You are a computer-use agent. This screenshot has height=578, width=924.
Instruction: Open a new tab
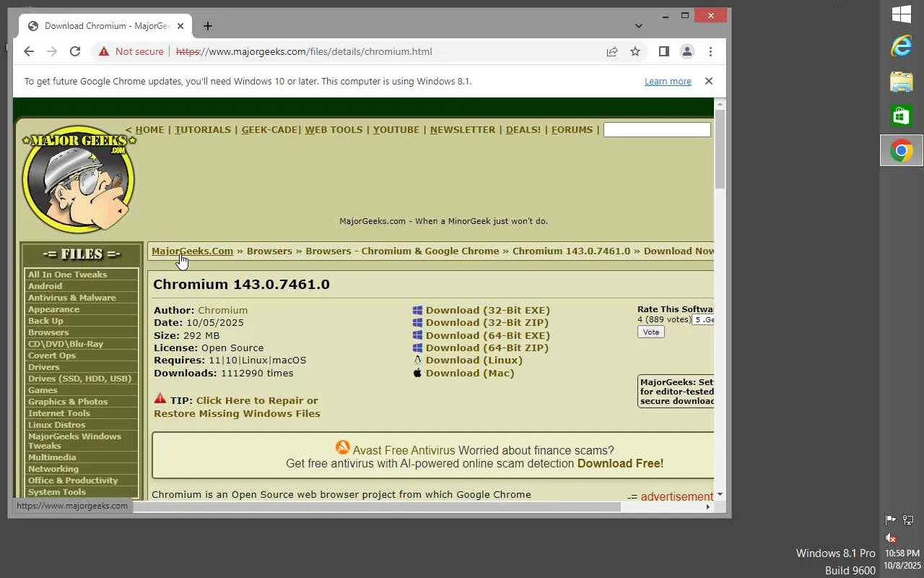click(x=208, y=26)
